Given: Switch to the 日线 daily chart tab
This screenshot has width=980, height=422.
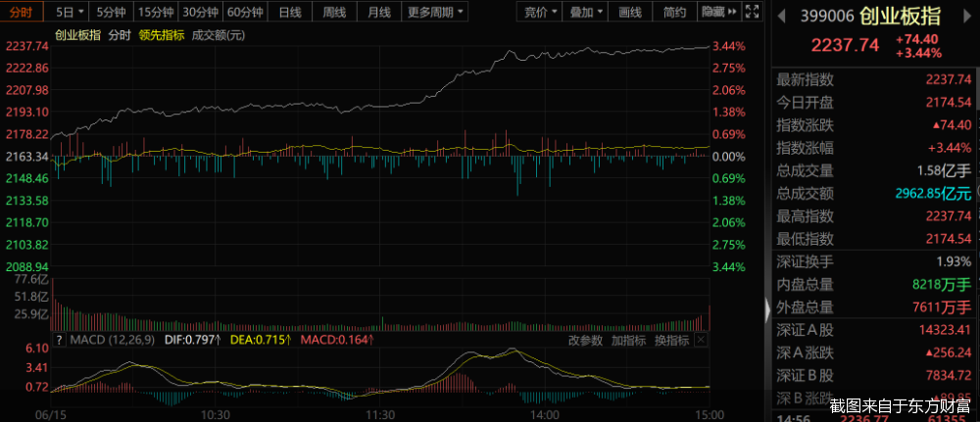Looking at the screenshot, I should (x=290, y=13).
